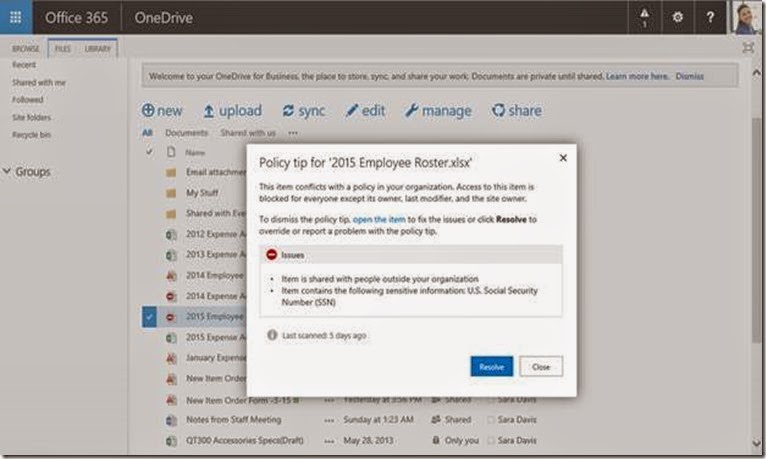The height and width of the screenshot is (459, 766).
Task: Click the 2014 Expense policy block icon
Action: click(170, 296)
